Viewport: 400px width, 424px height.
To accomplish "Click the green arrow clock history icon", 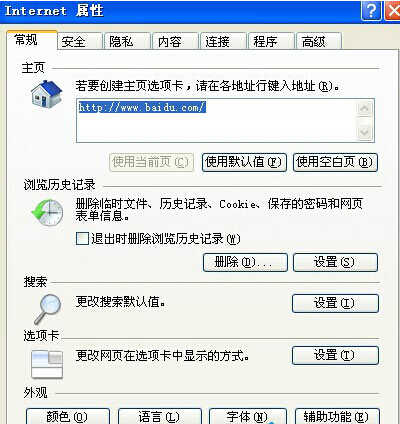I will coord(47,213).
